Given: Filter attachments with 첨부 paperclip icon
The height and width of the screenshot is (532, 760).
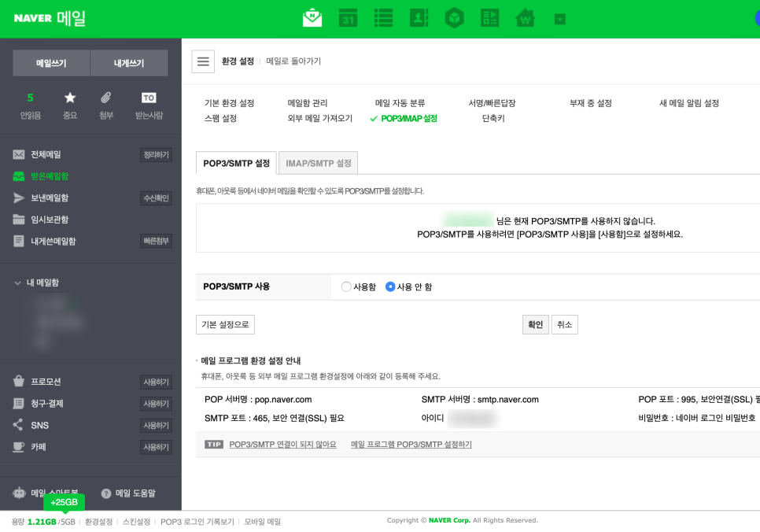Looking at the screenshot, I should pyautogui.click(x=106, y=105).
